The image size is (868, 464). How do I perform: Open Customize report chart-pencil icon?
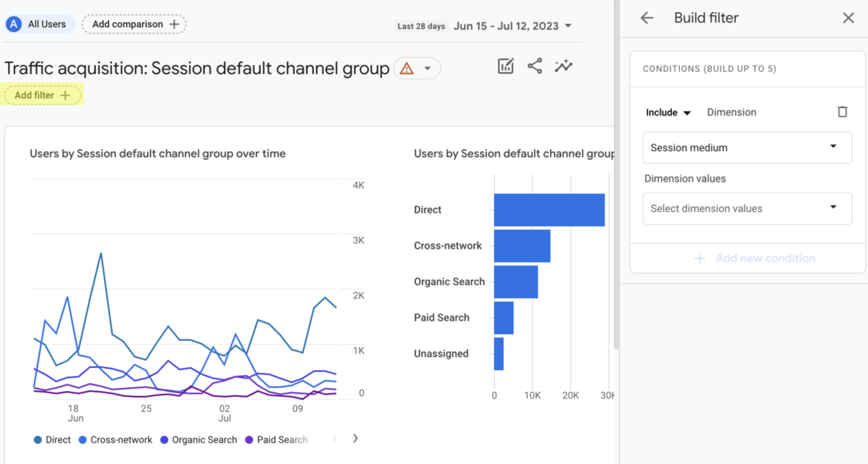[x=506, y=66]
